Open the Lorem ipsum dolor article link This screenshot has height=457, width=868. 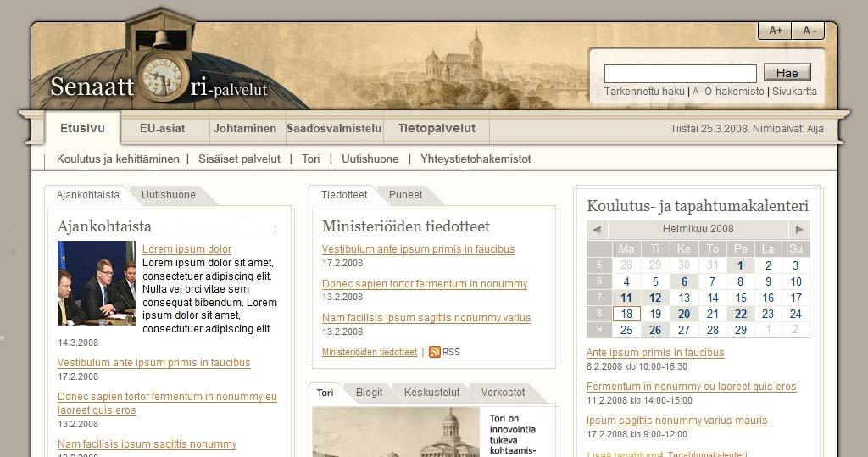pos(186,249)
